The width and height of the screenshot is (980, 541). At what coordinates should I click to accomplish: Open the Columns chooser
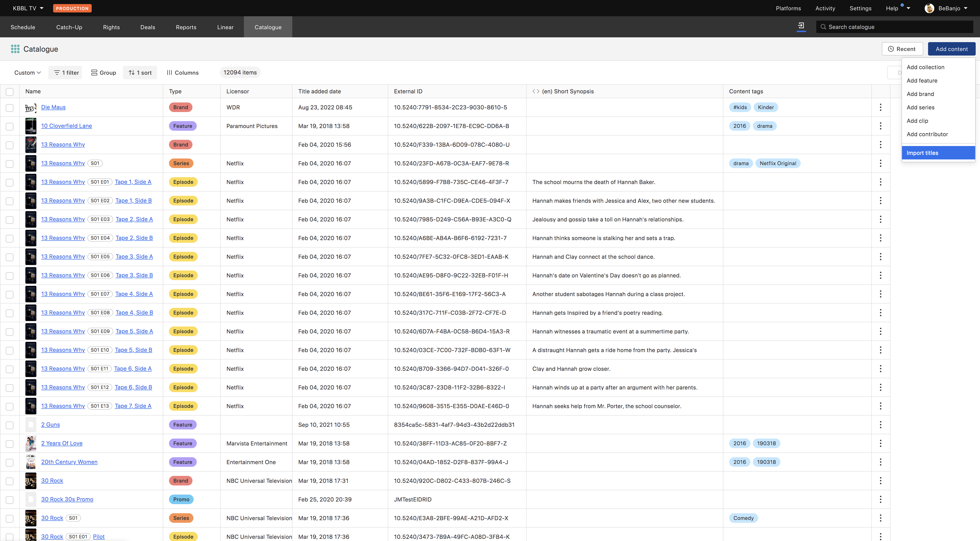point(183,73)
